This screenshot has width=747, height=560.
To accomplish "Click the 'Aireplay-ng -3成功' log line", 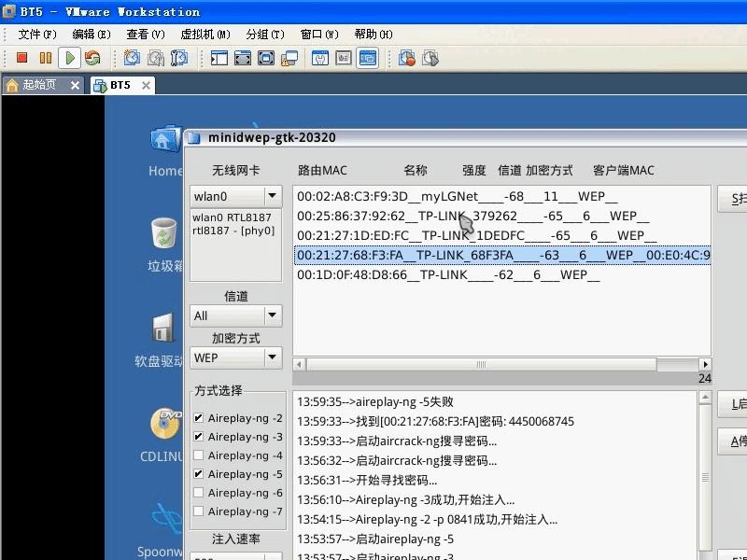I will 406,500.
